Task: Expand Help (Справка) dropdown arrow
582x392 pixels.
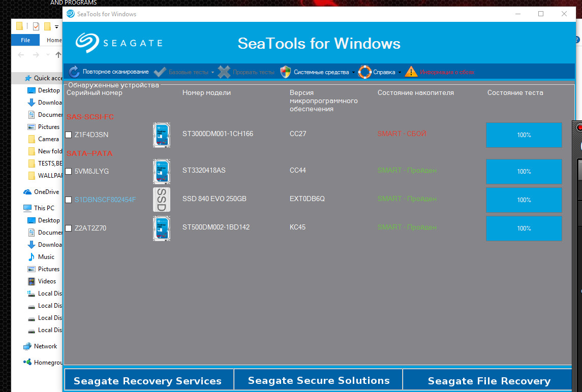Action: (400, 72)
